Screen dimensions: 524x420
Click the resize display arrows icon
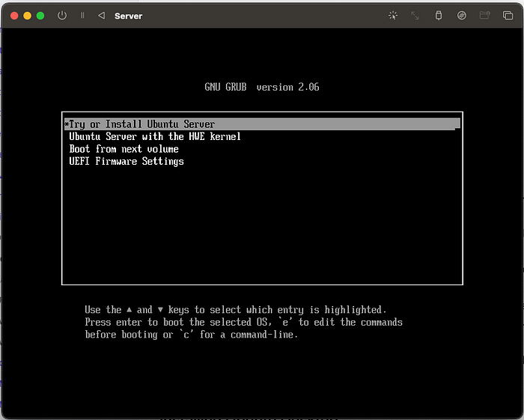(415, 16)
